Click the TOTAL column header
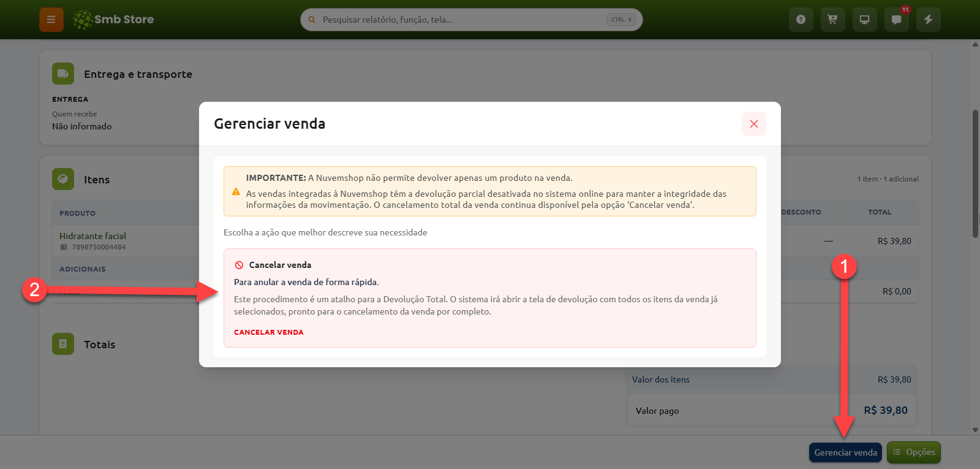This screenshot has width=980, height=469. point(880,212)
